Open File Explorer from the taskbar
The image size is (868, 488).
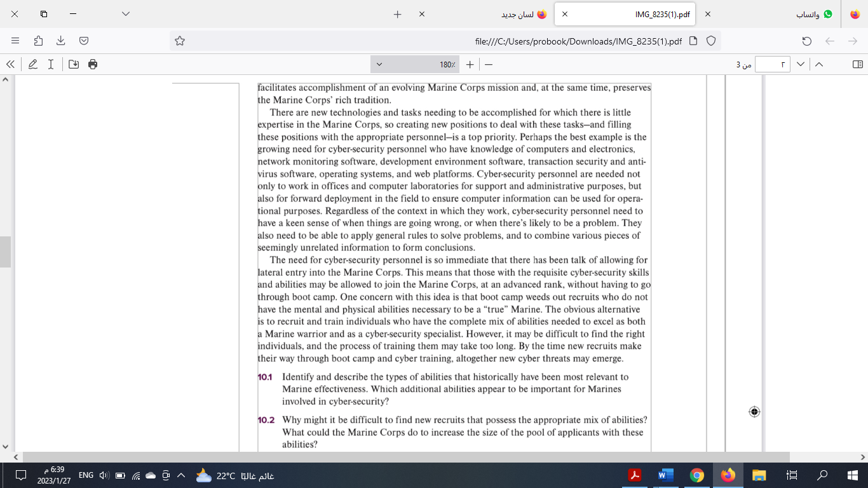coord(759,475)
